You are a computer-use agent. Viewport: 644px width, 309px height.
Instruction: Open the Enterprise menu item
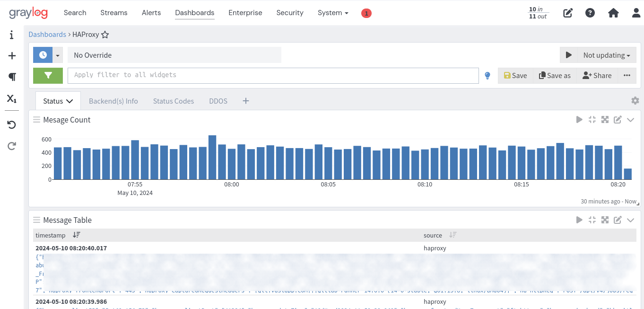[x=245, y=13]
